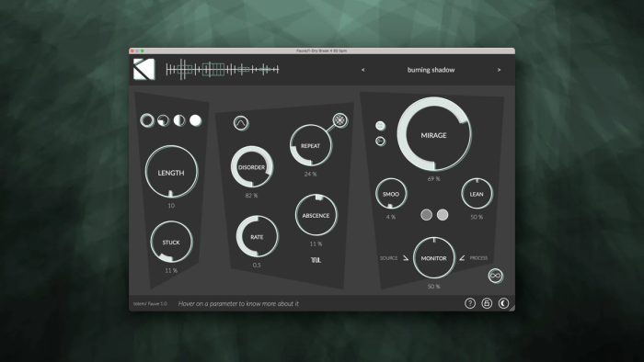
Task: Click the plugin logo icon at top left
Action: (x=144, y=69)
